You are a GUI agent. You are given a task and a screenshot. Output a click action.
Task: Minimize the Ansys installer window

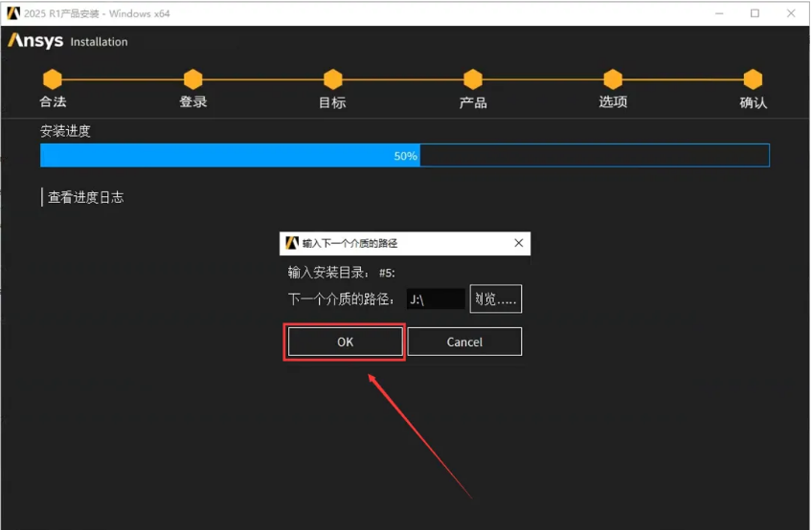[719, 13]
